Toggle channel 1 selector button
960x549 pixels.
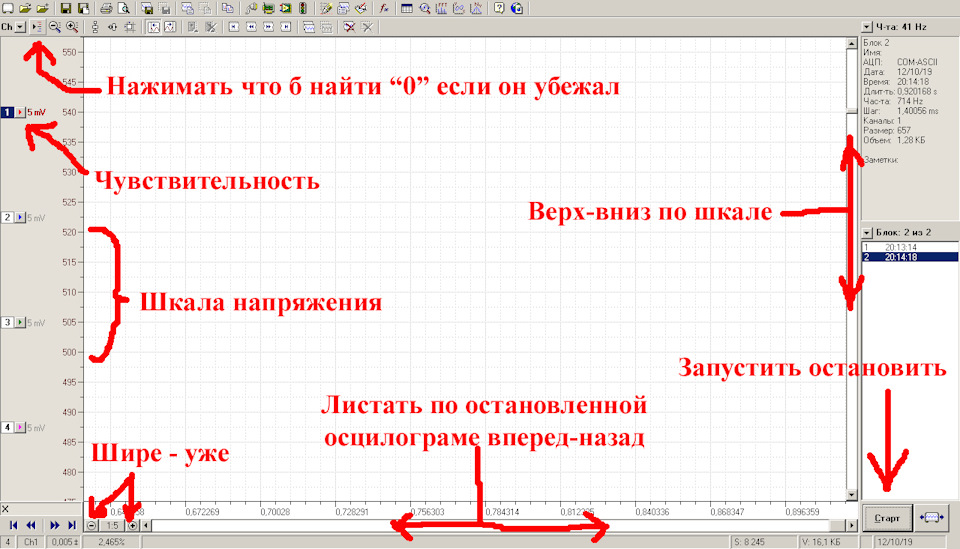[7, 113]
